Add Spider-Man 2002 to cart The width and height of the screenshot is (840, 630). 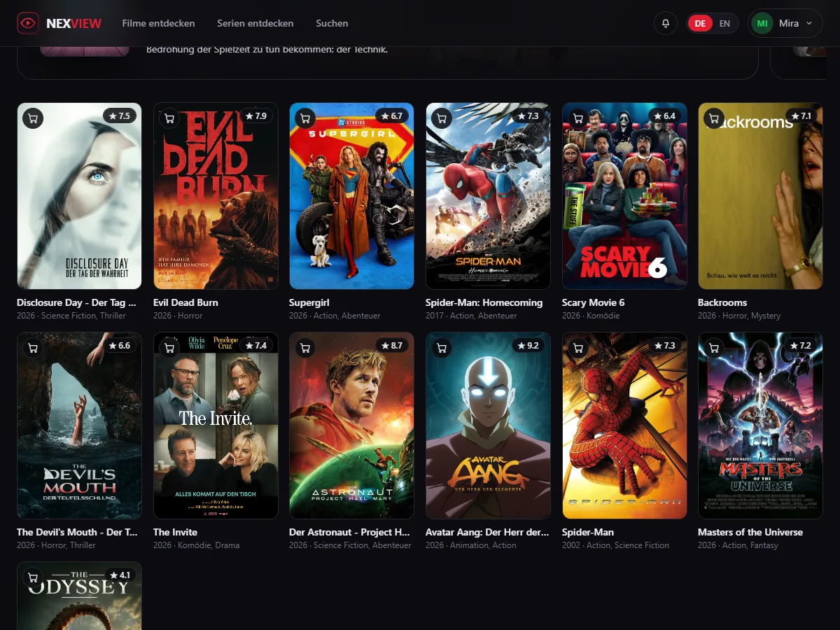click(x=578, y=348)
